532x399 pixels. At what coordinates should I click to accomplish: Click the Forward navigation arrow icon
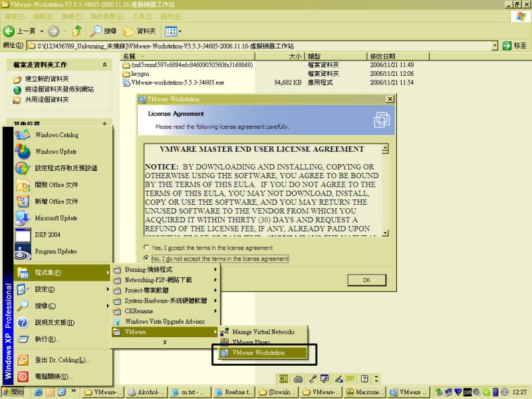[53, 31]
